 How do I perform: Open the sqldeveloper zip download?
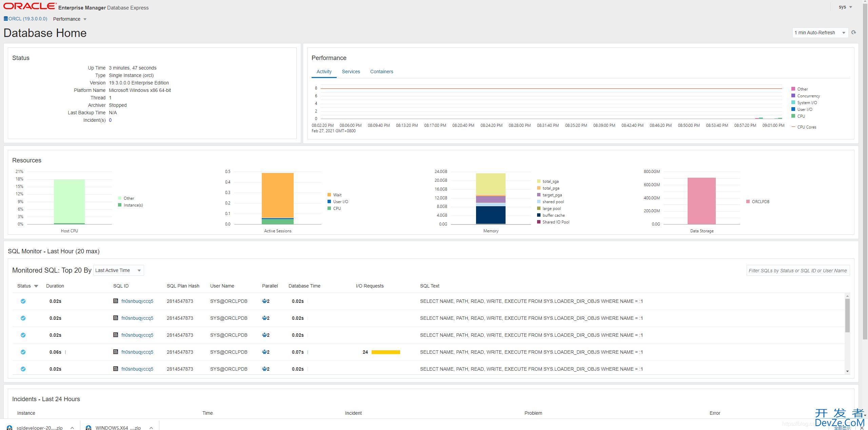click(39, 428)
